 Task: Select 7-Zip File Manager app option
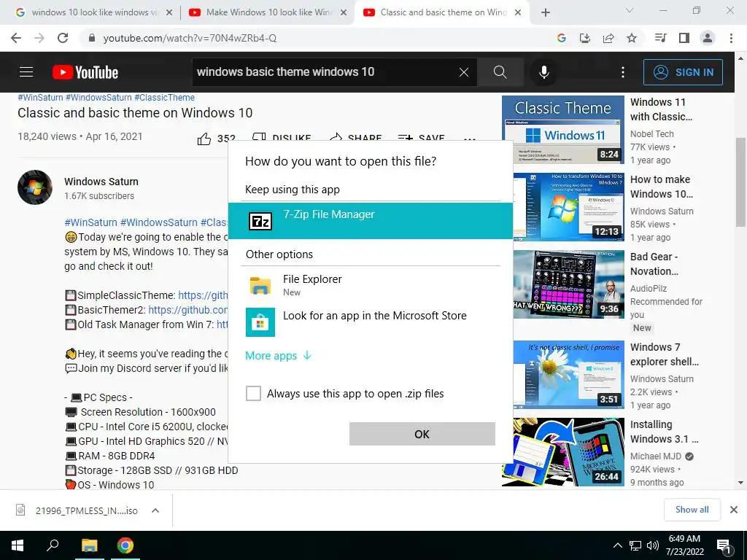[x=370, y=221]
